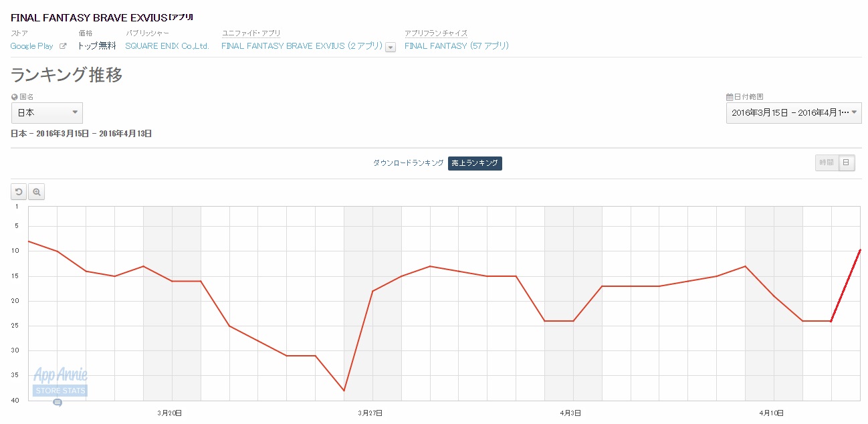
Task: Select the 売上ランキング tab
Action: click(475, 163)
